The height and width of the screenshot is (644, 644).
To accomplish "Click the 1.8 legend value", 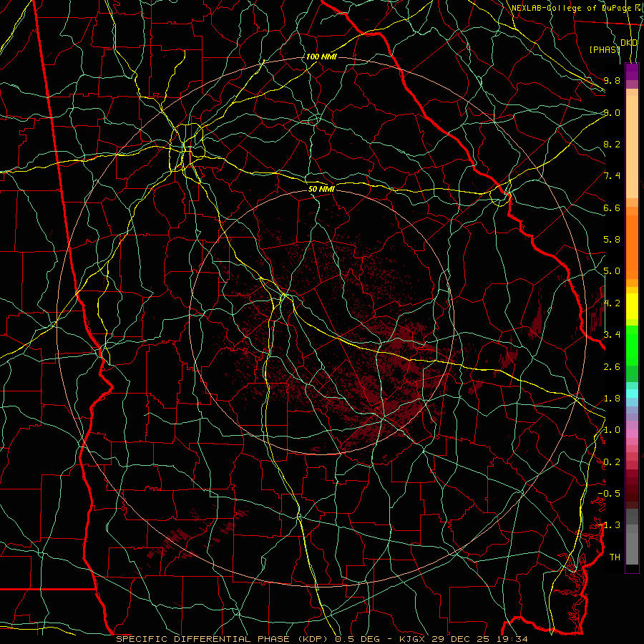I will [x=612, y=399].
